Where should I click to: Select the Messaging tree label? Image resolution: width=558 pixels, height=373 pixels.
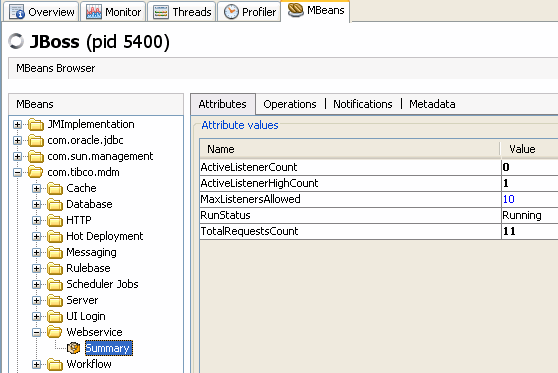(x=91, y=252)
